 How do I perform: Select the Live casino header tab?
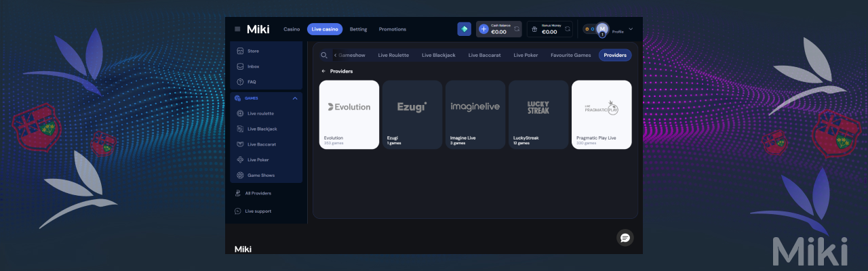coord(325,29)
